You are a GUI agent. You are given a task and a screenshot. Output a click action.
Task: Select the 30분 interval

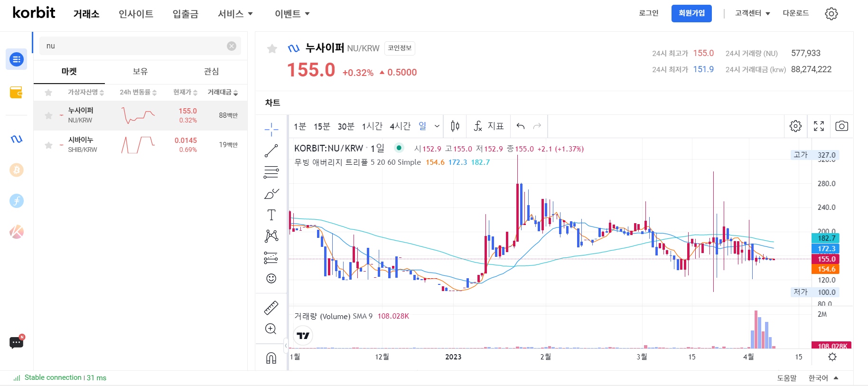346,126
